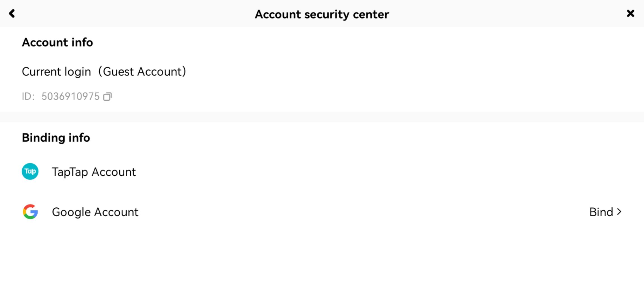Go back using the left arrow

[x=12, y=13]
